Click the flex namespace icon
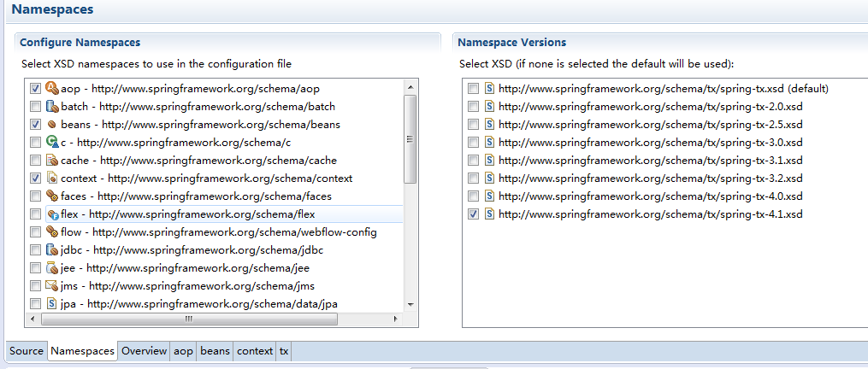 coord(52,214)
